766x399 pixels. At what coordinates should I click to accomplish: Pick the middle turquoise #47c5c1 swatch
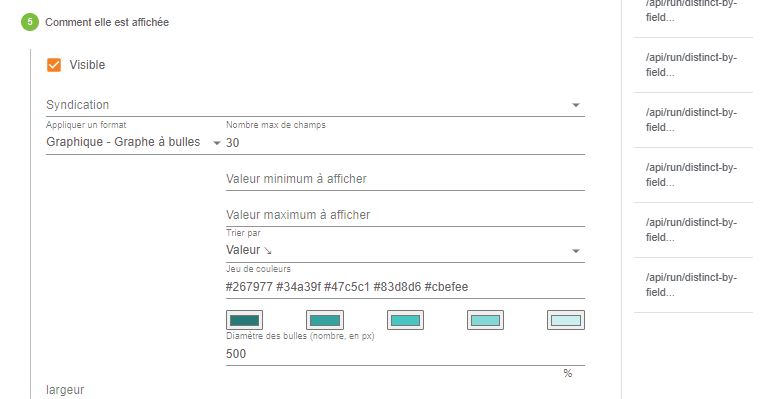(405, 320)
